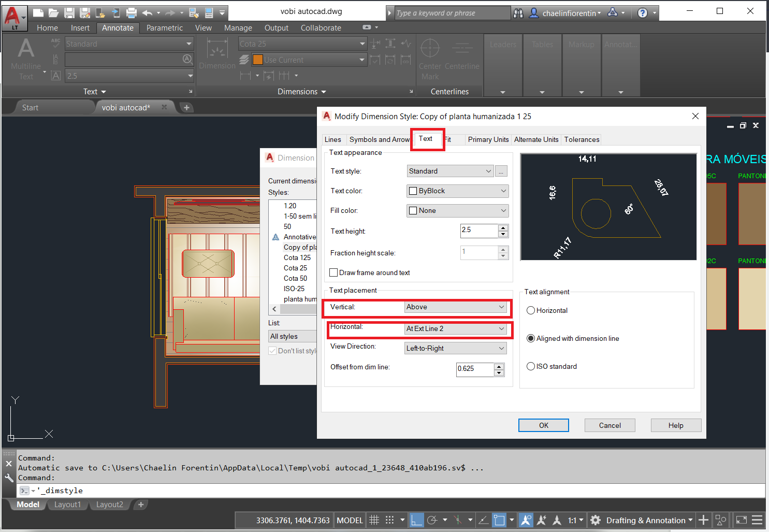Screen dimensions: 769x532
Task: Open the Symbols and Arrows tab
Action: tap(379, 139)
